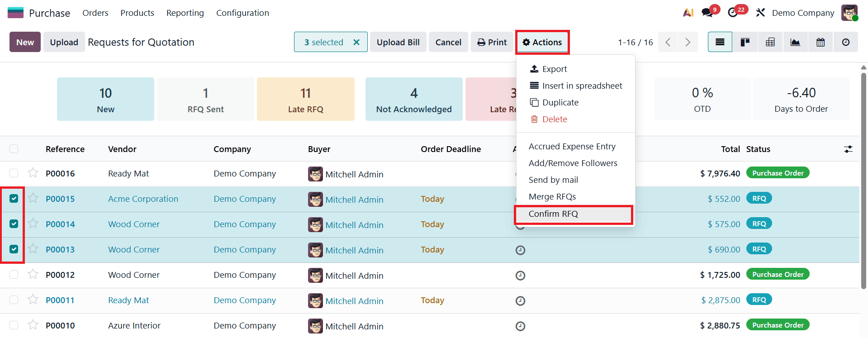Image resolution: width=868 pixels, height=338 pixels.
Task: Toggle the select-all header checkbox
Action: (14, 149)
